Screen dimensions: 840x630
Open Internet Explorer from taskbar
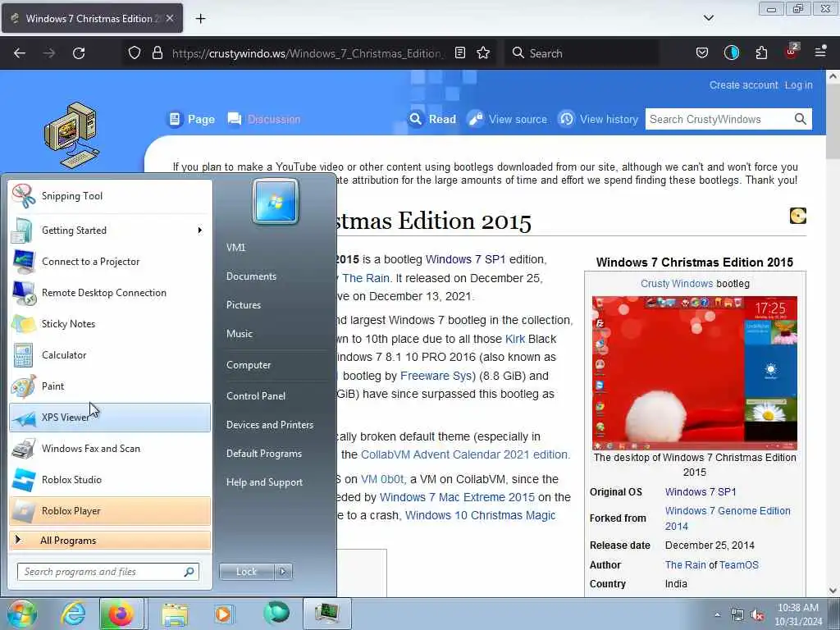73,614
